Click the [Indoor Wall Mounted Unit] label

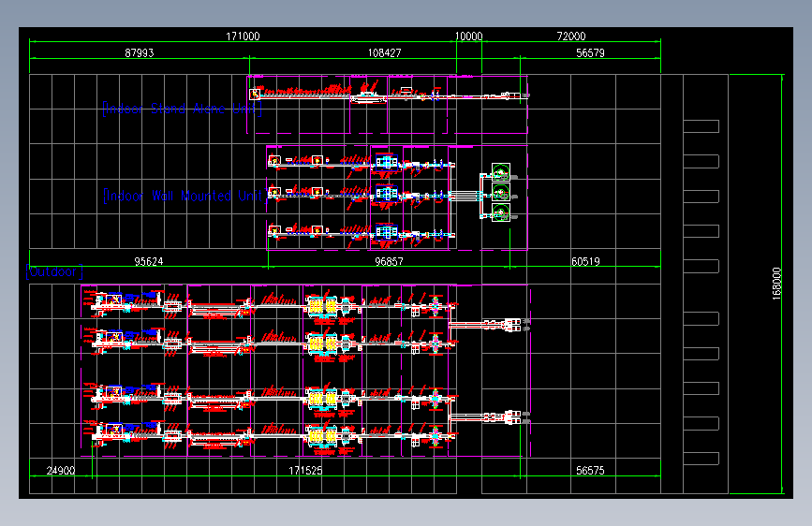click(x=186, y=197)
